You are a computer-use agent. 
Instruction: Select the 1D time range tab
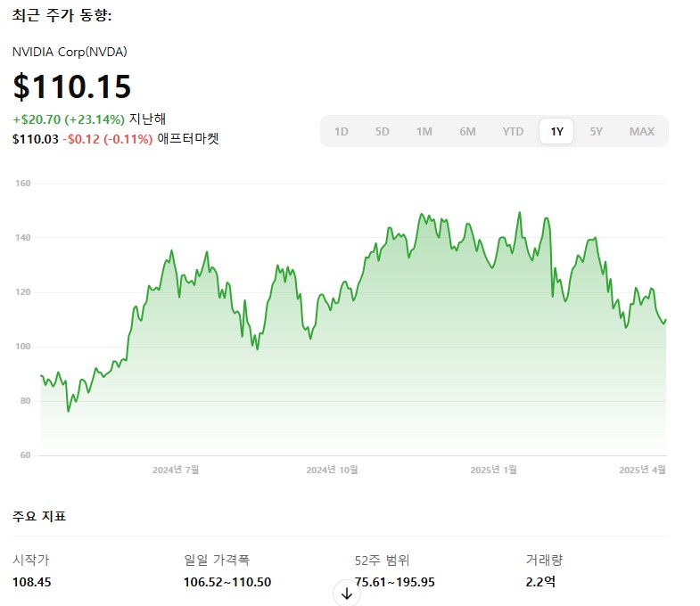[x=342, y=132]
